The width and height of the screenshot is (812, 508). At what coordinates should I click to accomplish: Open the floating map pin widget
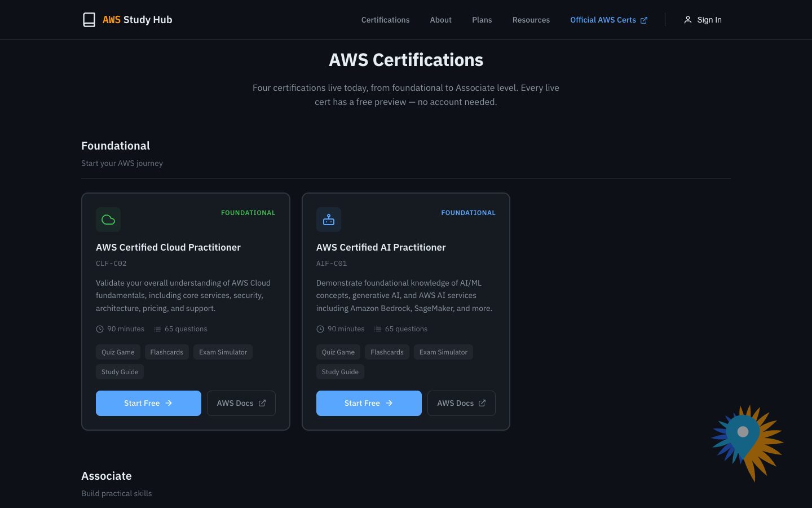tap(747, 442)
